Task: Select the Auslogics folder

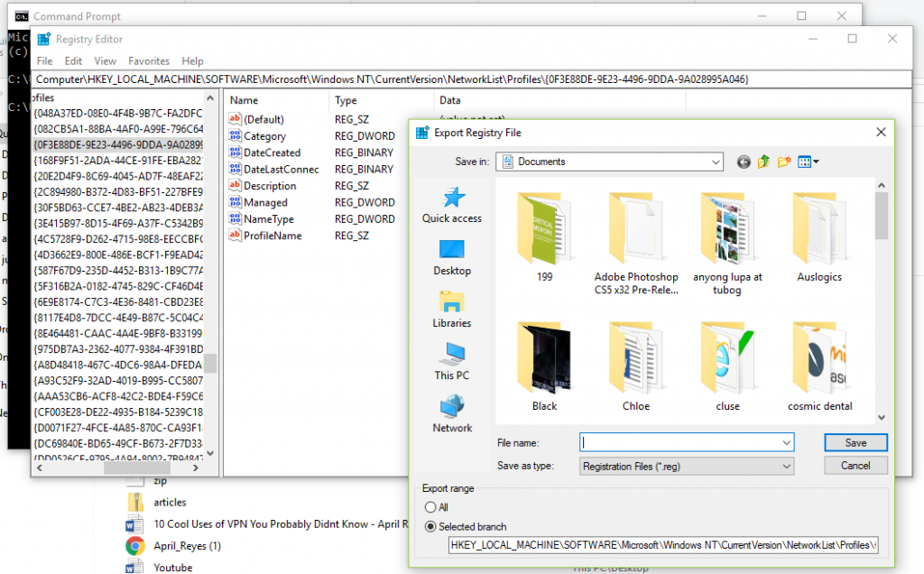Action: pos(819,237)
